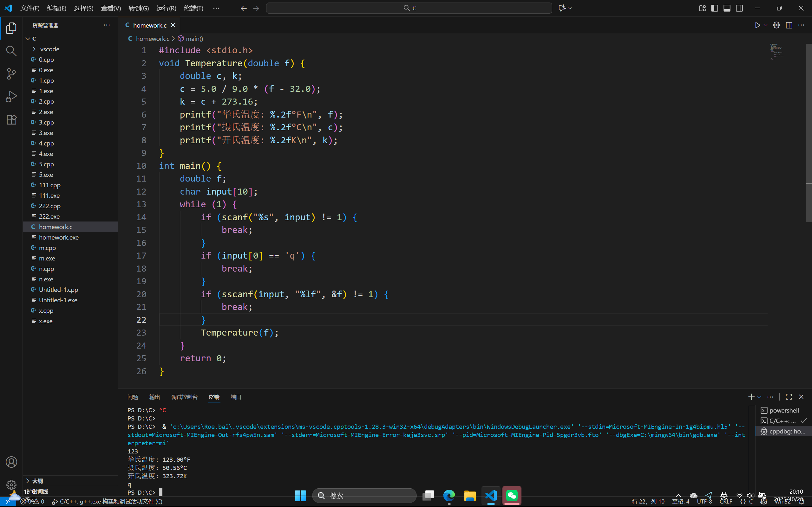Open the 终端(T) menu
Image resolution: width=812 pixels, height=507 pixels.
pos(193,8)
